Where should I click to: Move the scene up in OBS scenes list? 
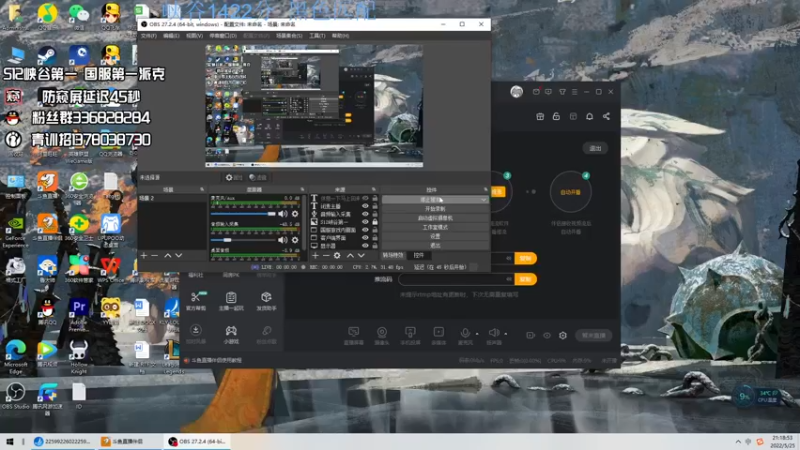click(167, 255)
